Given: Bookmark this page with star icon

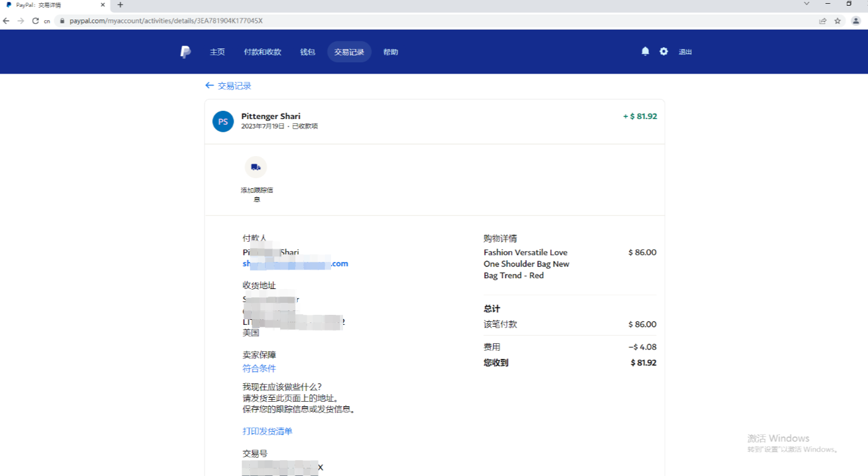Looking at the screenshot, I should (x=837, y=21).
